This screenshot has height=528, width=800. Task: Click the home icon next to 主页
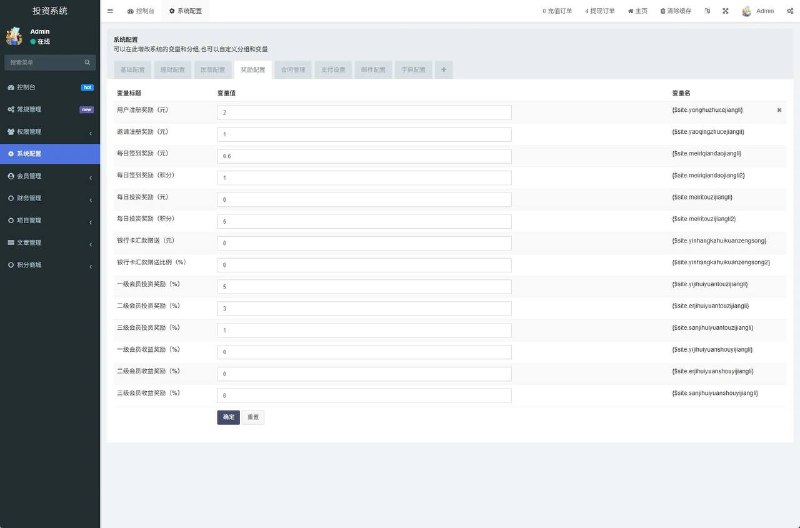click(x=631, y=11)
